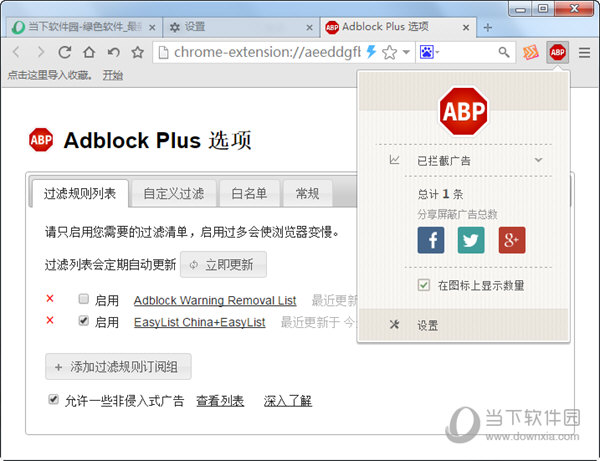
Task: Open the Adblock Warning Removal List link
Action: (x=215, y=301)
